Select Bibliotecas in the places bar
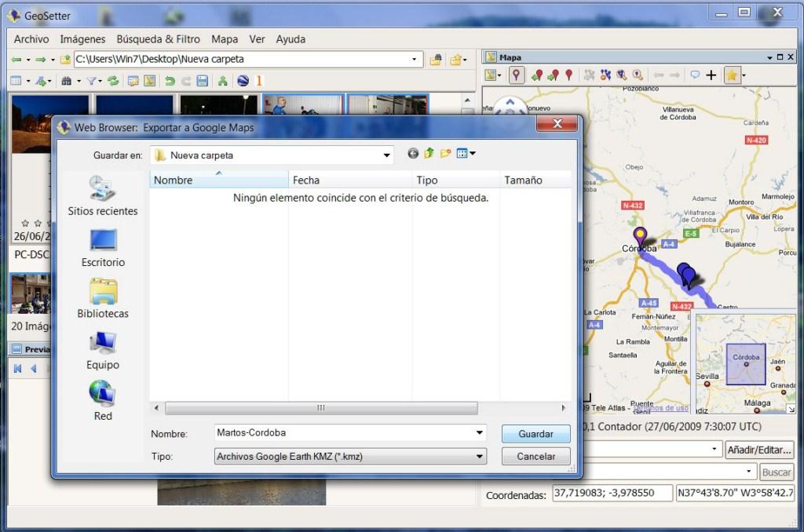 pos(103,299)
